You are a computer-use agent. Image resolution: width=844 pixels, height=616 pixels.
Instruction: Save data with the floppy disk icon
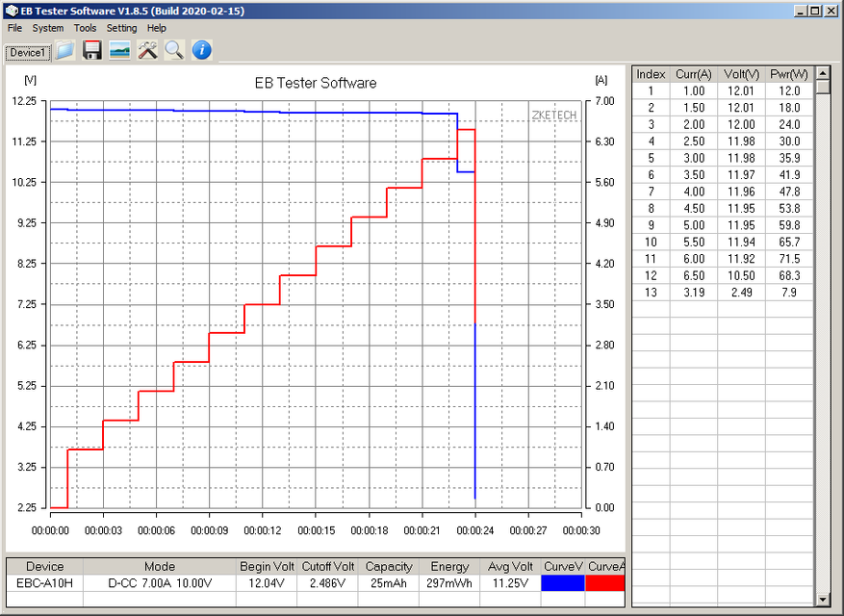coord(92,50)
